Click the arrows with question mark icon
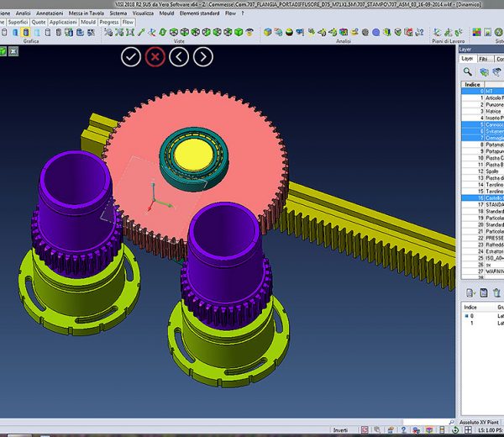 click(x=419, y=32)
